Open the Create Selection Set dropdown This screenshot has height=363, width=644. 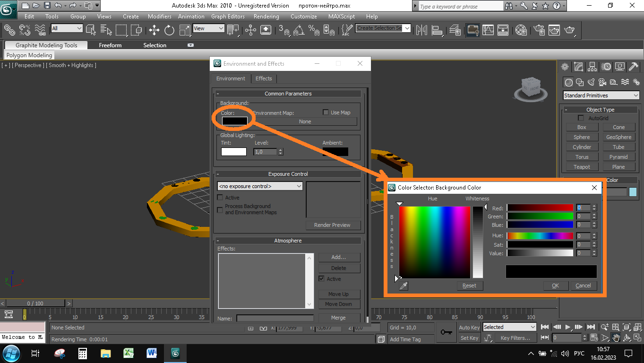tap(383, 28)
